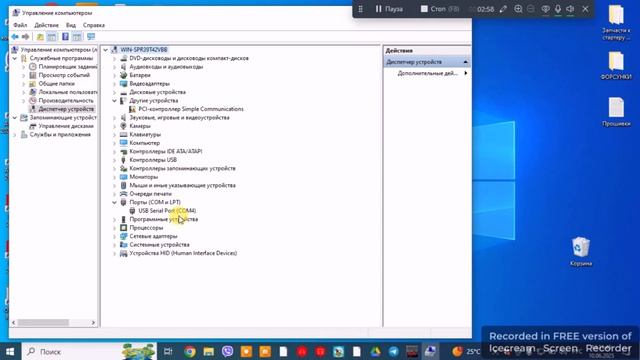
Task: Click the blue Help toolbar icon
Action: [x=65, y=37]
